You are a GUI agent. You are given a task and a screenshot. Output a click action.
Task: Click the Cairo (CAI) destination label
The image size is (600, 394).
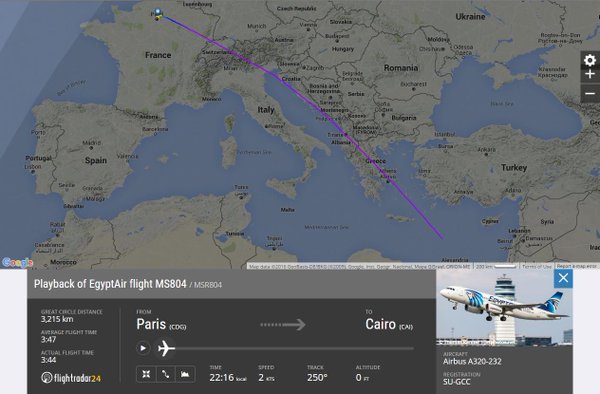click(x=389, y=324)
